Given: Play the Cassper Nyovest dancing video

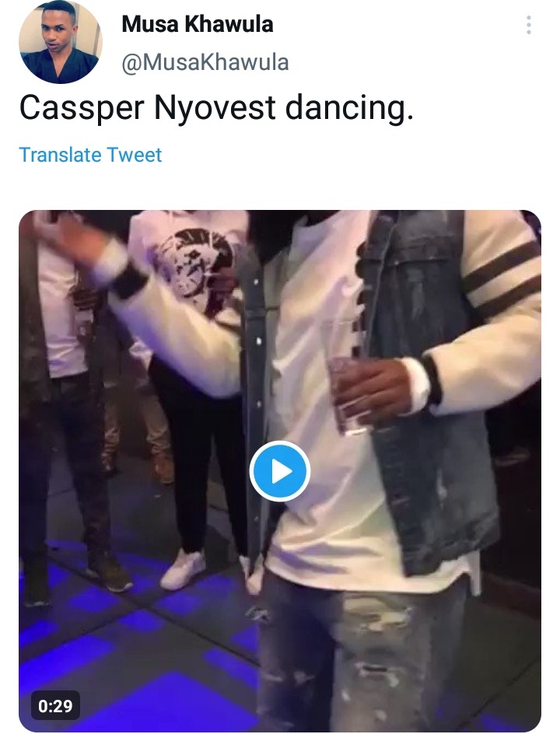Looking at the screenshot, I should coord(280,471).
